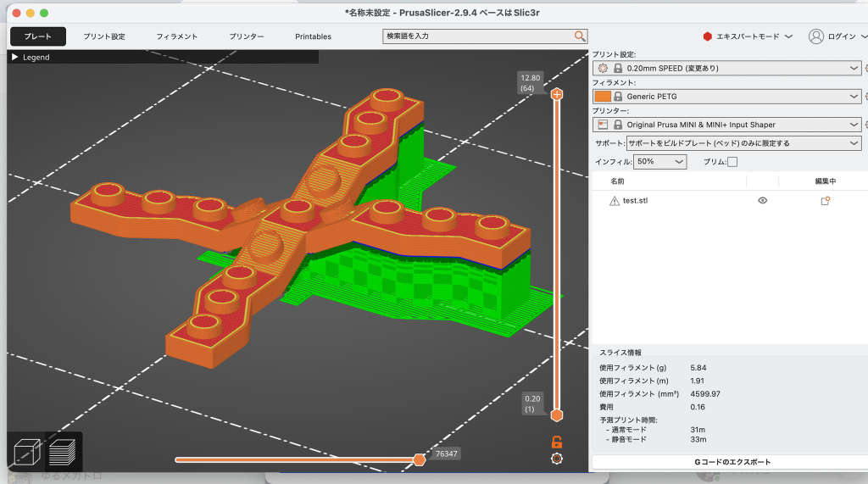Image resolution: width=868 pixels, height=484 pixels.
Task: Open the login dropdown chevron
Action: pos(864,36)
